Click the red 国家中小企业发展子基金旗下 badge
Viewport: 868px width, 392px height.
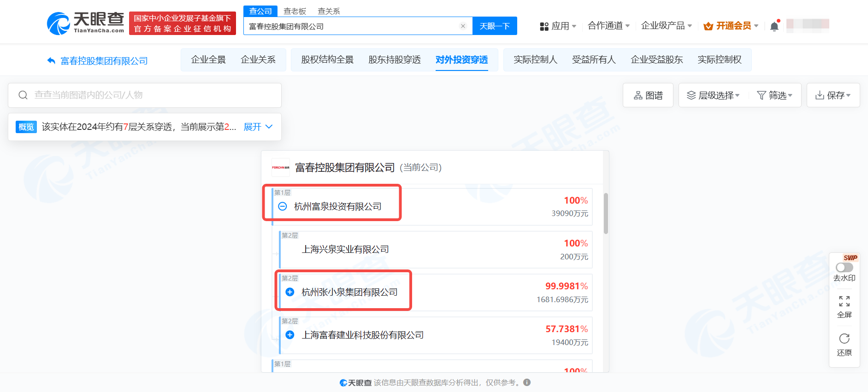tap(183, 23)
